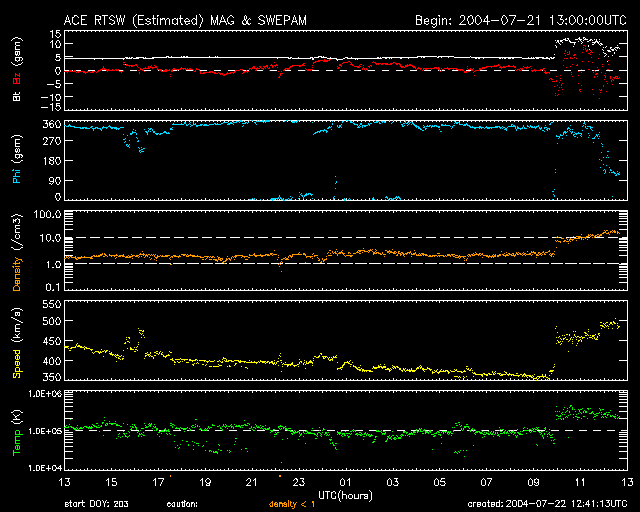This screenshot has width=640, height=512.
Task: Click the Temp (K) axis label
Action: tap(16, 431)
